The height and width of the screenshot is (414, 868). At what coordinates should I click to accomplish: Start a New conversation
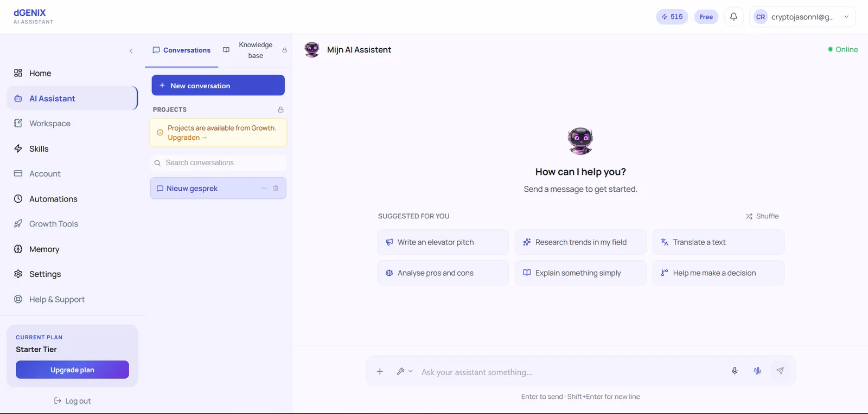pyautogui.click(x=218, y=86)
